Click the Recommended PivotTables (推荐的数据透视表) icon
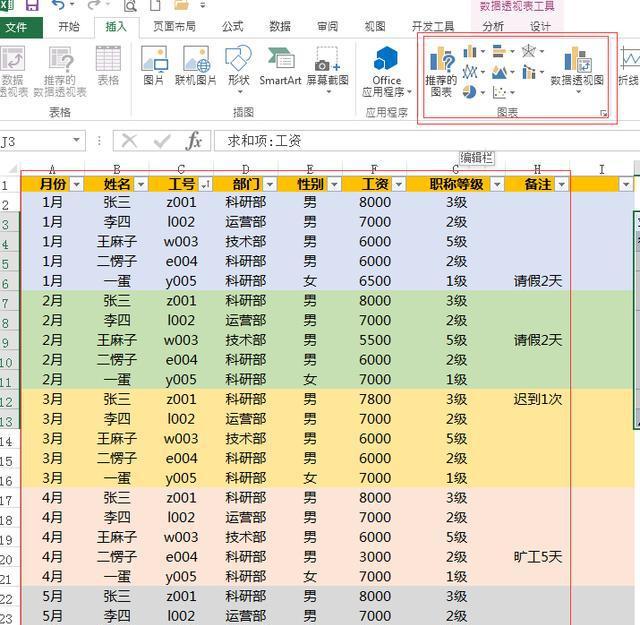 point(60,71)
